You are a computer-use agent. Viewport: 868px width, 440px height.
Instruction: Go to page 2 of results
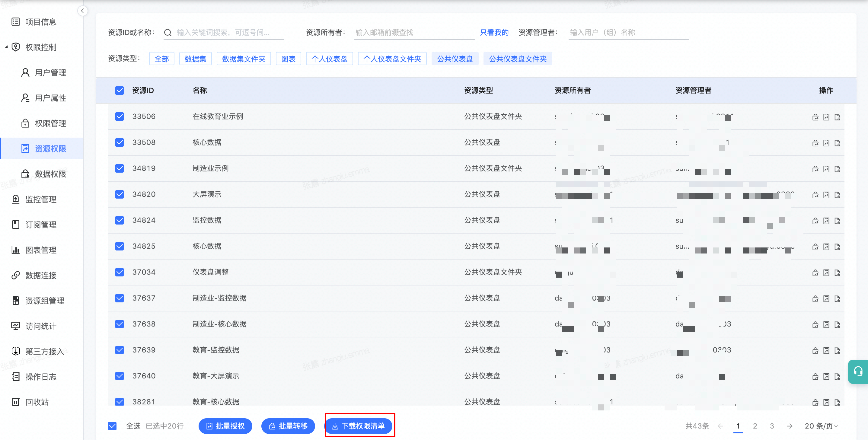tap(755, 426)
